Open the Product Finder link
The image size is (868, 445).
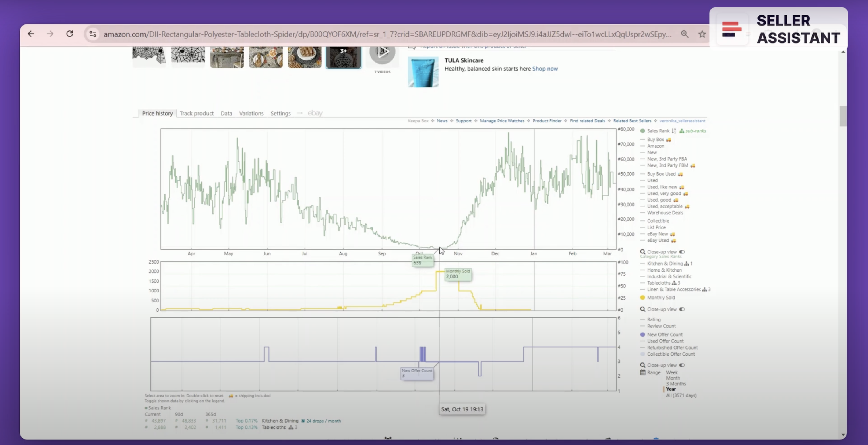[x=547, y=121]
